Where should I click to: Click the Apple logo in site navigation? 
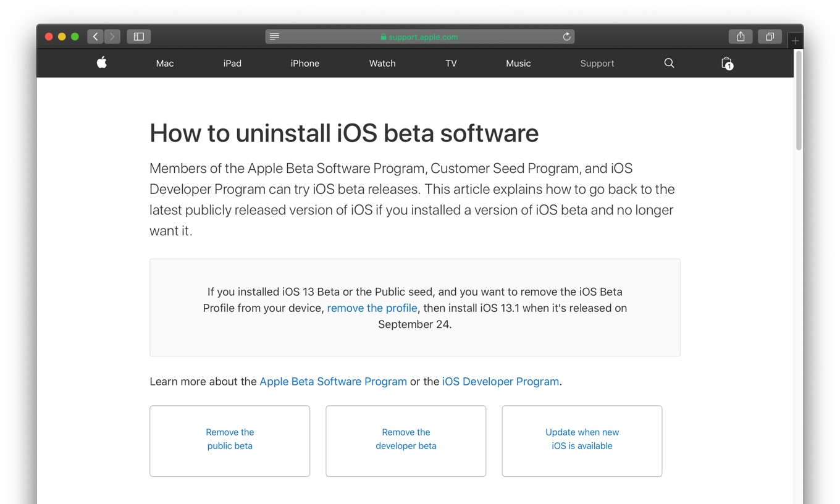tap(102, 62)
